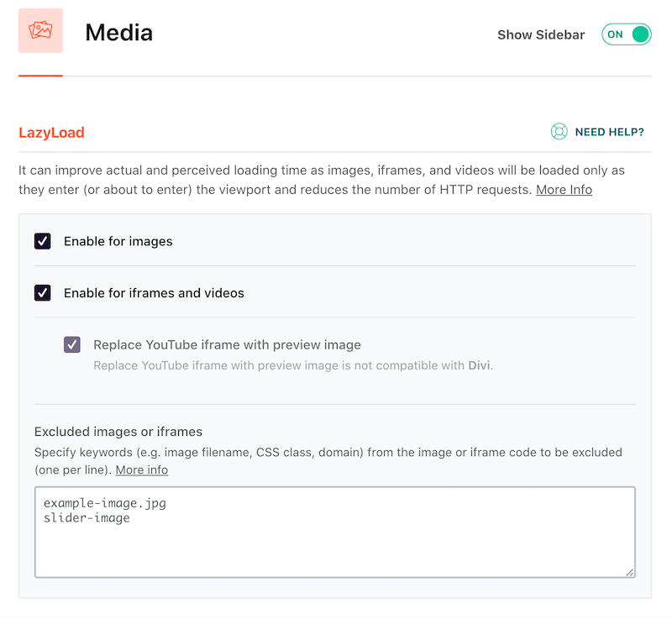Click the textarea resize grip icon
The image size is (672, 619).
[630, 572]
